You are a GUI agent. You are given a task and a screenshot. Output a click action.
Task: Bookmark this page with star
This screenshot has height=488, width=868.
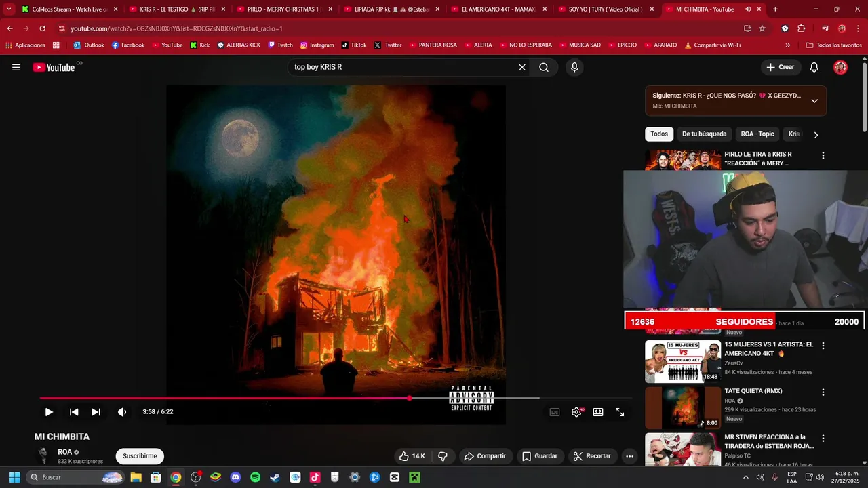tap(762, 28)
